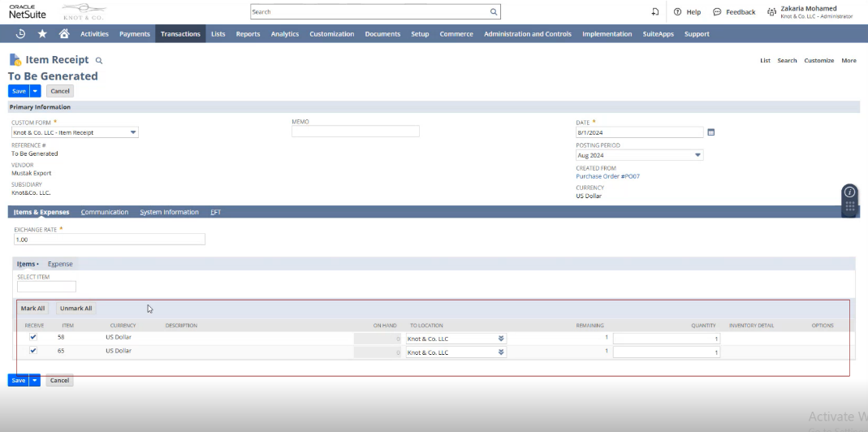Click the magnifier icon beside Item Receipt
Screen dimensions: 868x432
tap(99, 61)
